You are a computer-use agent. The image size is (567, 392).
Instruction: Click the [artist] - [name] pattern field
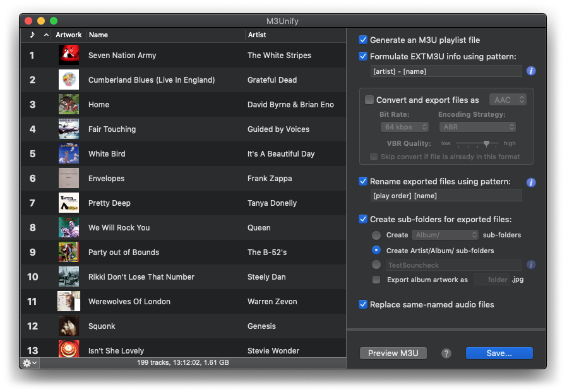click(x=446, y=71)
